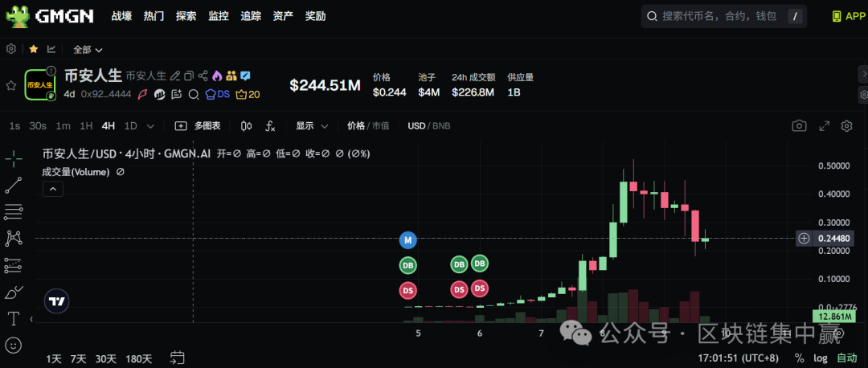This screenshot has height=368, width=868.
Task: Click the crown badge showing 20
Action: (248, 94)
